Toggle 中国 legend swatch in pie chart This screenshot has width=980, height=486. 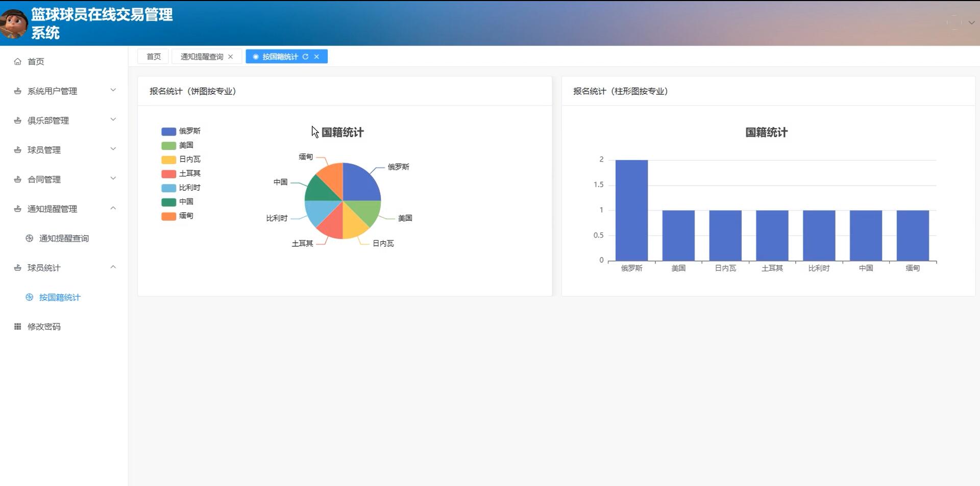click(168, 202)
